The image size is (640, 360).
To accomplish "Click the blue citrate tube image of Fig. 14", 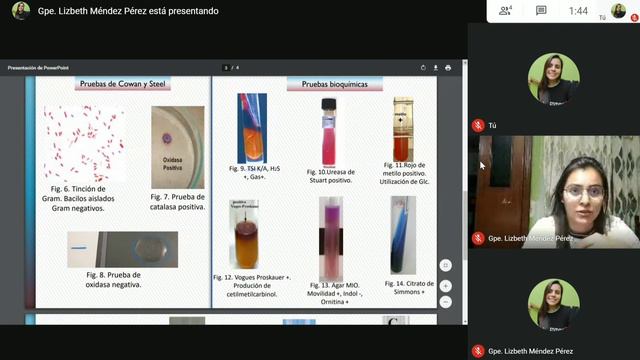I will pos(403,235).
